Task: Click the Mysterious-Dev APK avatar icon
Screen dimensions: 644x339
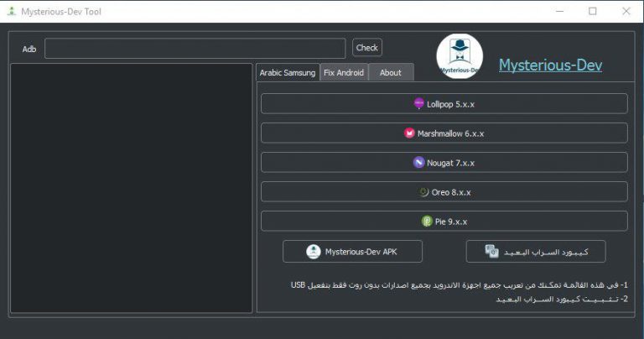Action: coord(314,252)
